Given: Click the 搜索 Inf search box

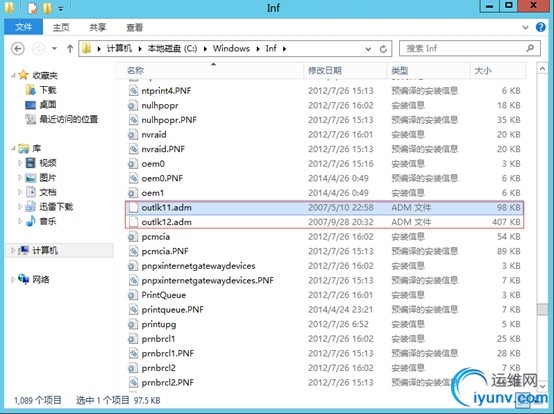Looking at the screenshot, I should (x=470, y=48).
